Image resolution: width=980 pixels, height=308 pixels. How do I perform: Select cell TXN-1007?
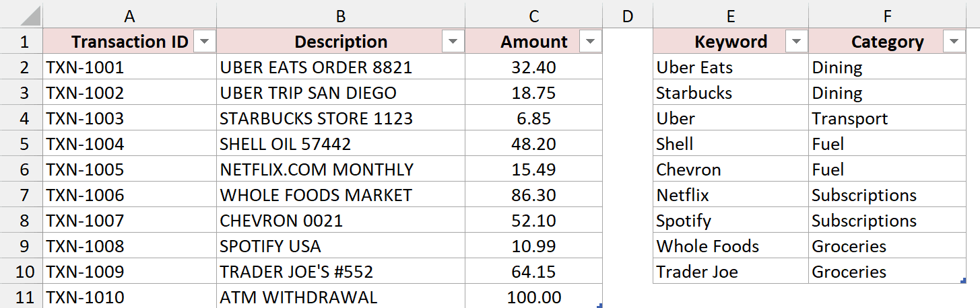129,221
